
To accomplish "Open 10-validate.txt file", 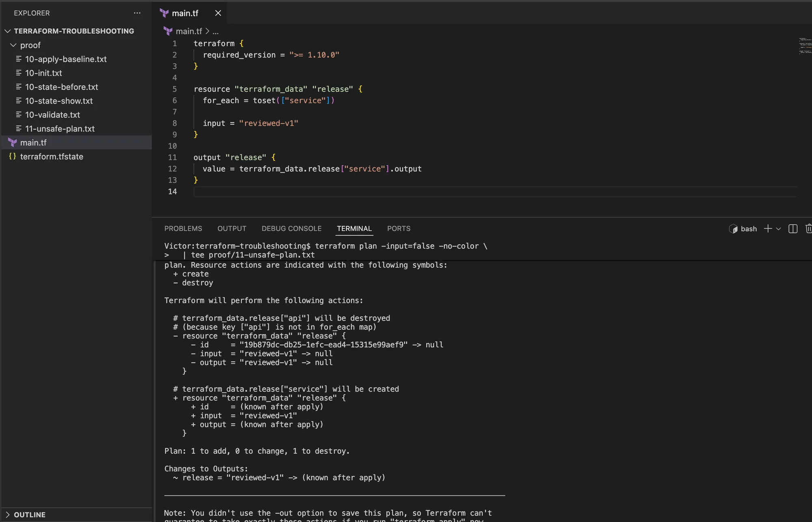I will tap(52, 115).
